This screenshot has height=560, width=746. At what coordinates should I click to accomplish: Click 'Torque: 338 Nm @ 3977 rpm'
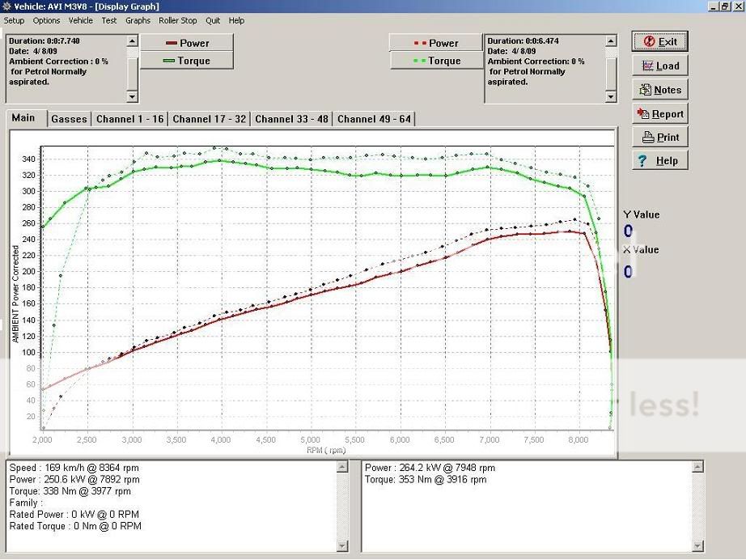click(70, 491)
